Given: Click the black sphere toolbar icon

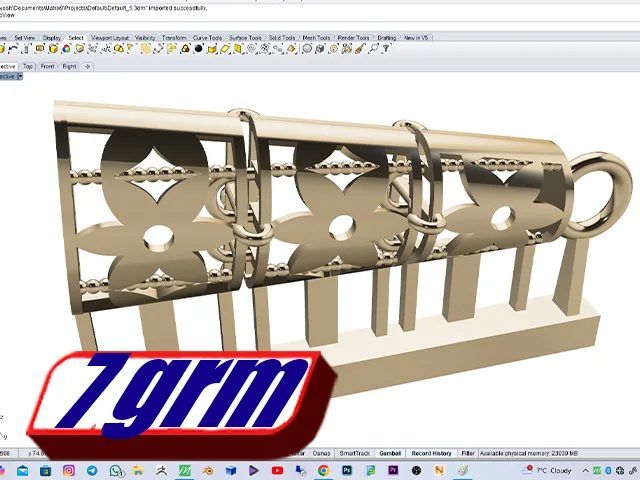Looking at the screenshot, I should click(199, 49).
